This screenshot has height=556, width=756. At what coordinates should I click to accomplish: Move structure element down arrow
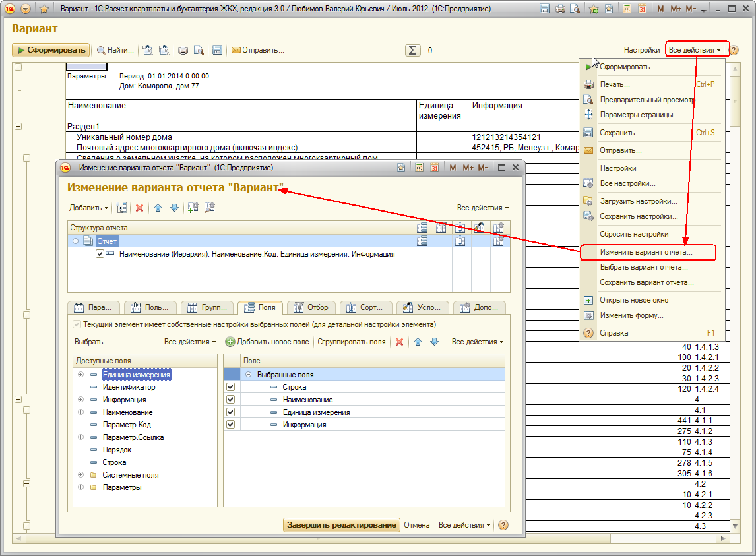(175, 208)
